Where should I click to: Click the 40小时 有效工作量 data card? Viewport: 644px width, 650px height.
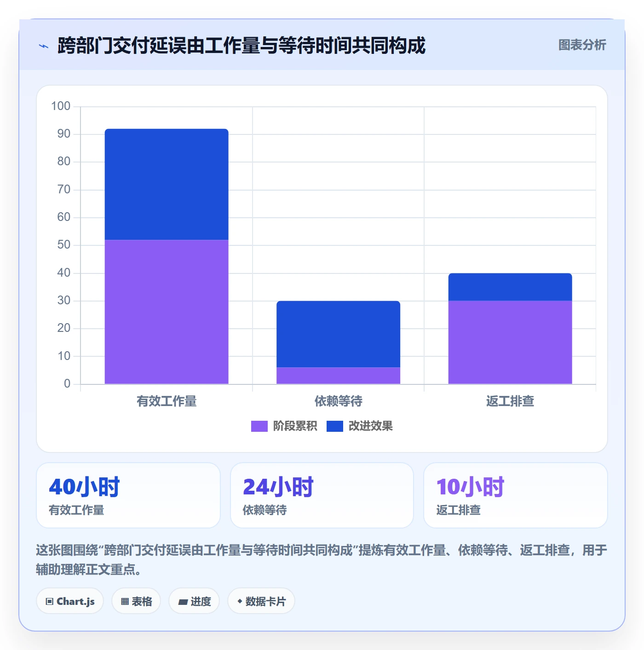pos(128,495)
